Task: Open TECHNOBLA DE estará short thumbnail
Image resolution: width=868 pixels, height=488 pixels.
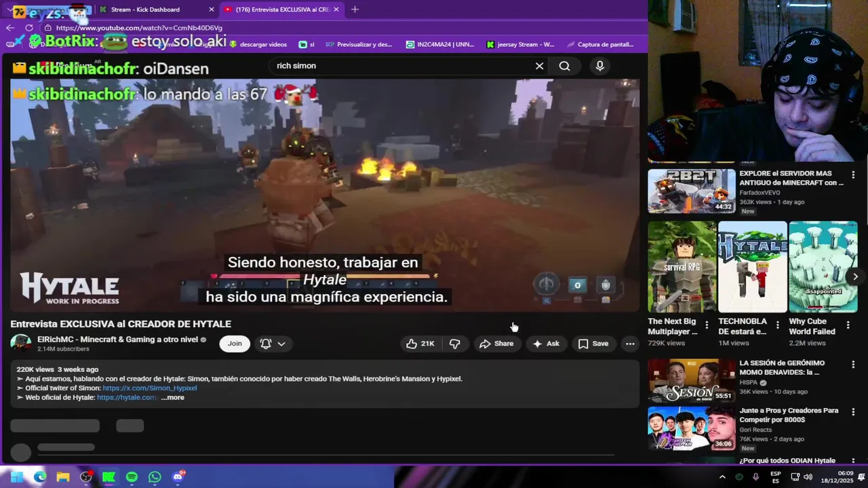Action: pyautogui.click(x=752, y=266)
